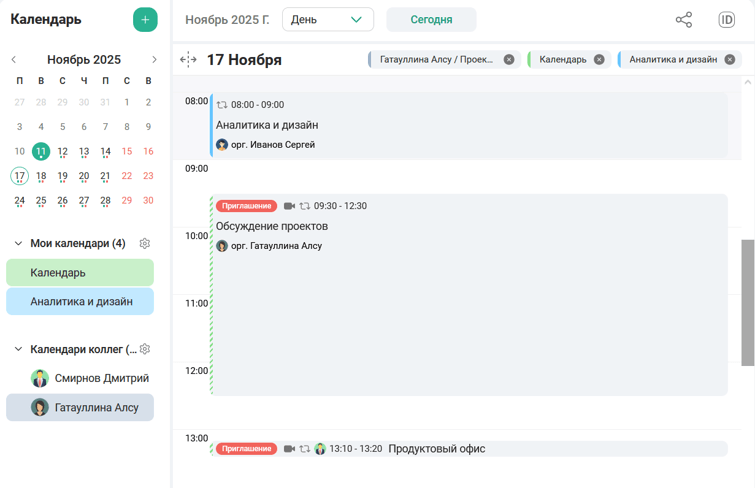
Task: Click the green plus button to create event
Action: (x=145, y=20)
